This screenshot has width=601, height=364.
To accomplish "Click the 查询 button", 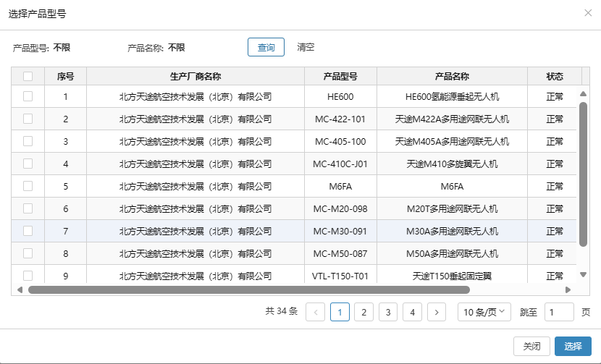I will 266,47.
